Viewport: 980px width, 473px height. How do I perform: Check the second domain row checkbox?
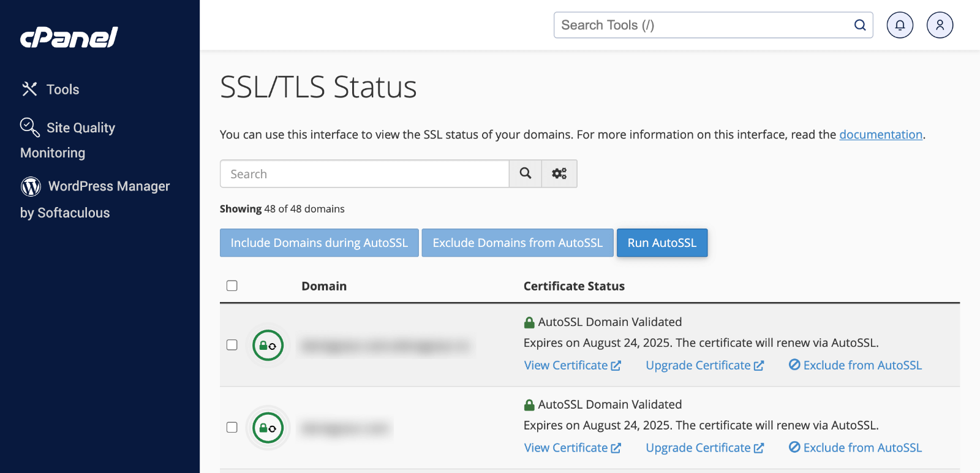point(232,427)
